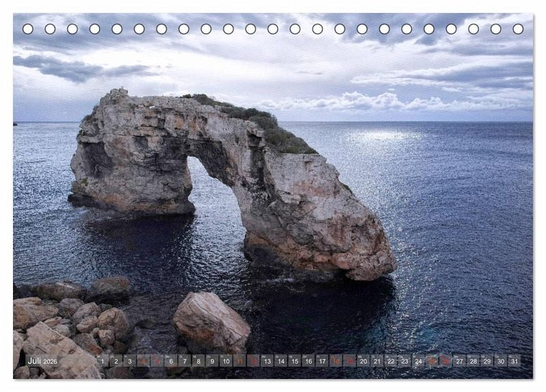Select day 3 in the calendar strip
This screenshot has width=546, height=392.
coord(130,361)
